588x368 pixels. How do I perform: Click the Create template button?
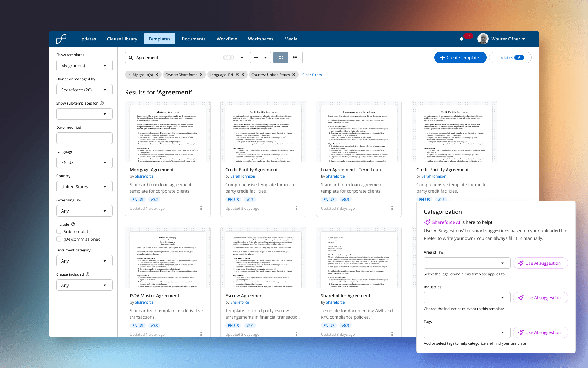tap(460, 58)
